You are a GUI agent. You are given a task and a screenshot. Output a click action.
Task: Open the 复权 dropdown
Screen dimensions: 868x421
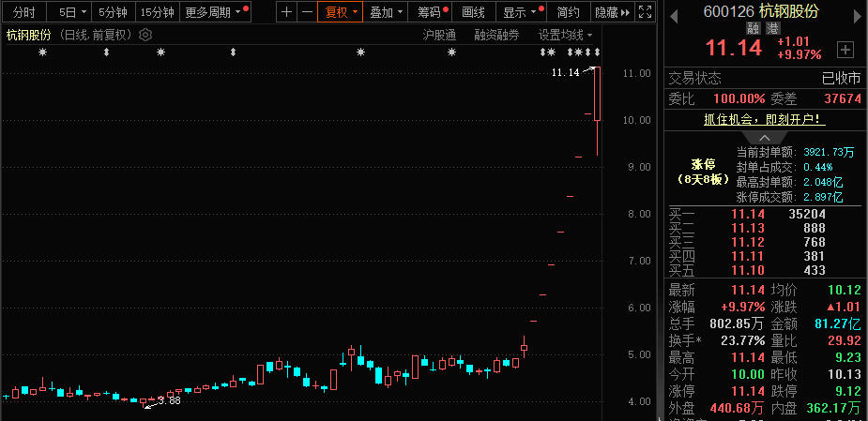pos(340,12)
